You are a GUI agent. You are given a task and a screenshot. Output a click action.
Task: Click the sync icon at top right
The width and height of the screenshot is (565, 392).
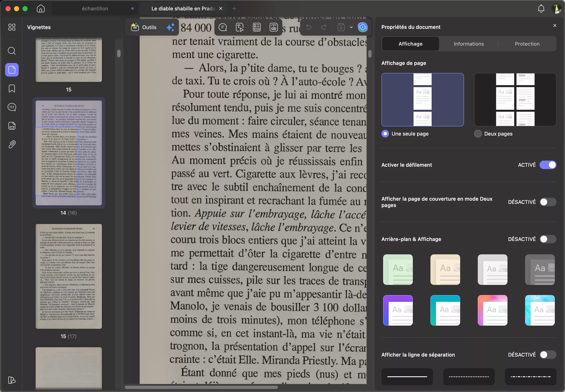point(363,27)
